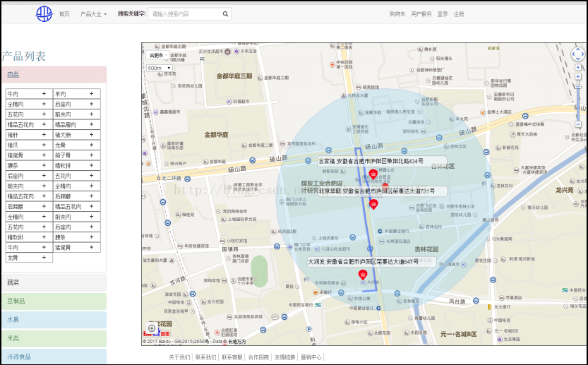Expand the 豆制品 category panel
The image size is (588, 365).
(x=54, y=301)
